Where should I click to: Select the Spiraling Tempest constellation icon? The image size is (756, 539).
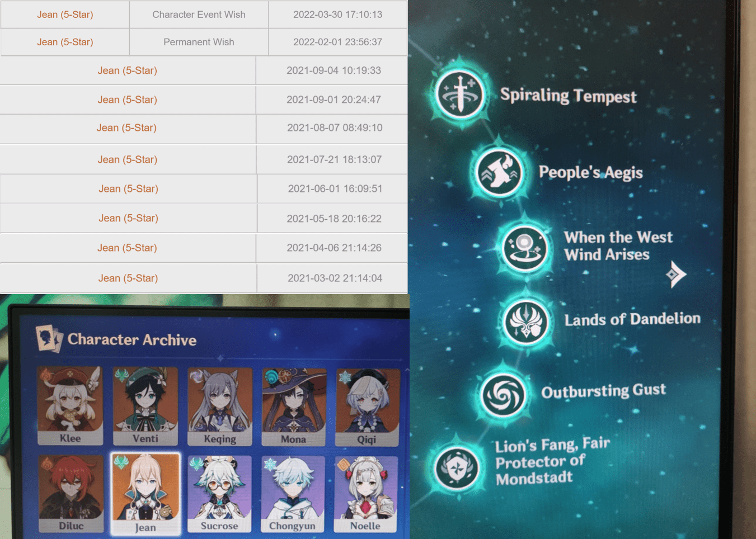pos(460,94)
